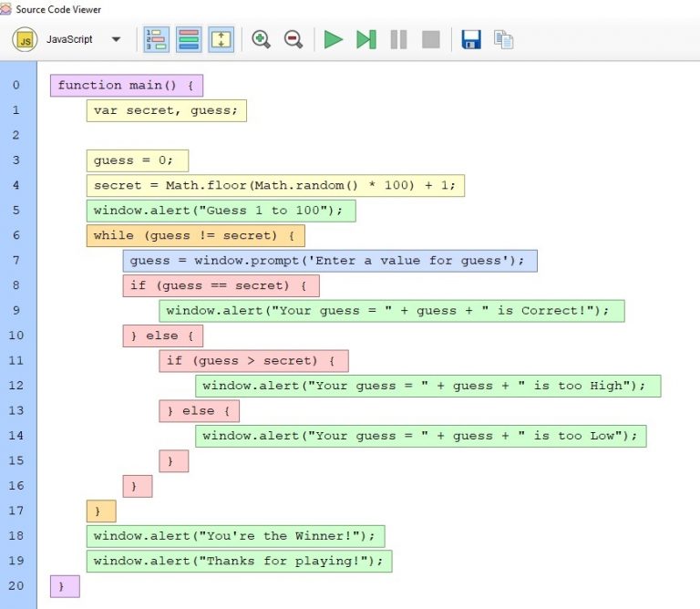The image size is (700, 609).
Task: Stop program execution
Action: 431,40
